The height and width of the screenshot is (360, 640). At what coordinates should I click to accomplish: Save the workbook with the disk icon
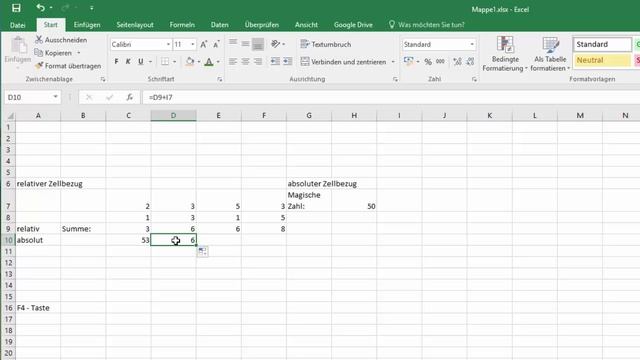tap(16, 8)
